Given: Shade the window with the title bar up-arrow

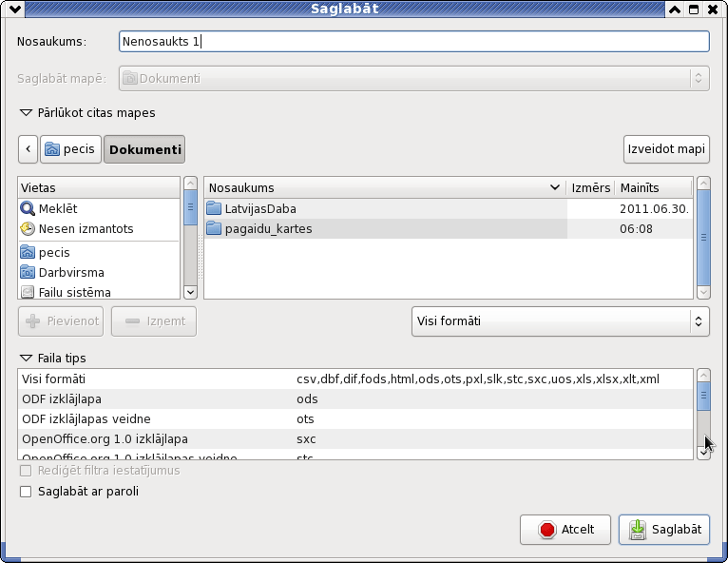Looking at the screenshot, I should tap(675, 10).
